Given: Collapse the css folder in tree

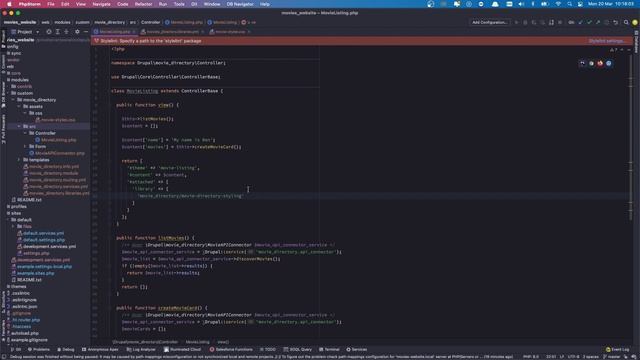Looking at the screenshot, I should (25, 113).
